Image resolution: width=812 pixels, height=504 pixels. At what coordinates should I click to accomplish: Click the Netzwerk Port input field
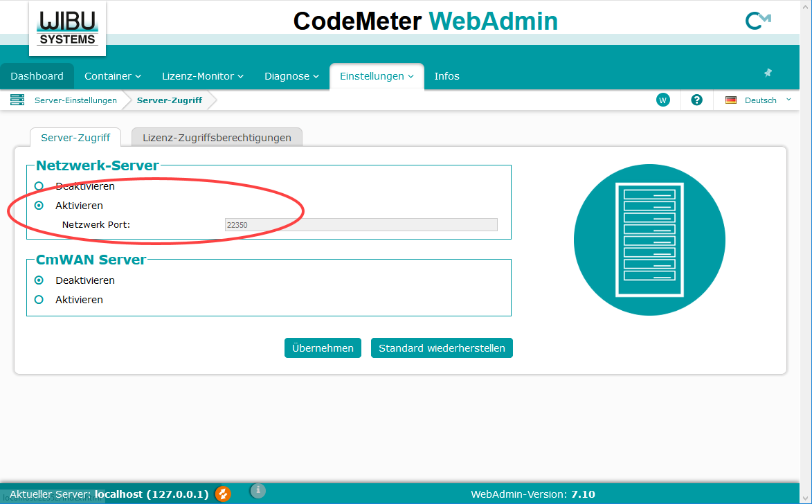(x=361, y=224)
